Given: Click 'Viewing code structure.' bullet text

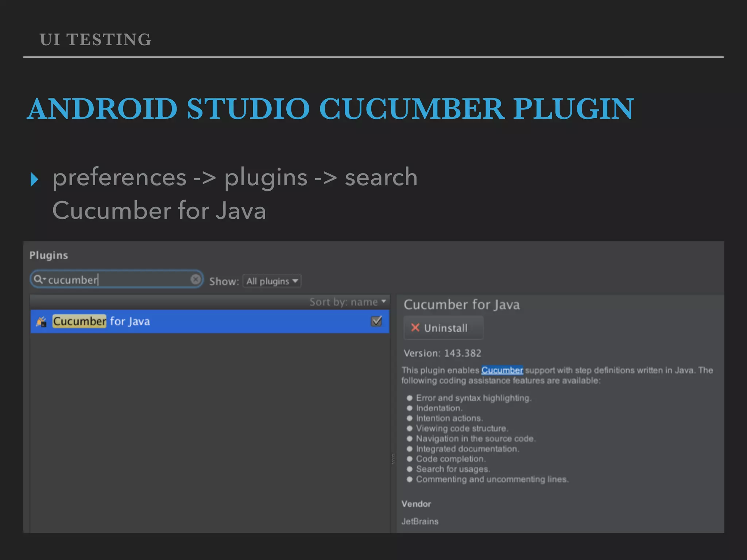Looking at the screenshot, I should (462, 428).
